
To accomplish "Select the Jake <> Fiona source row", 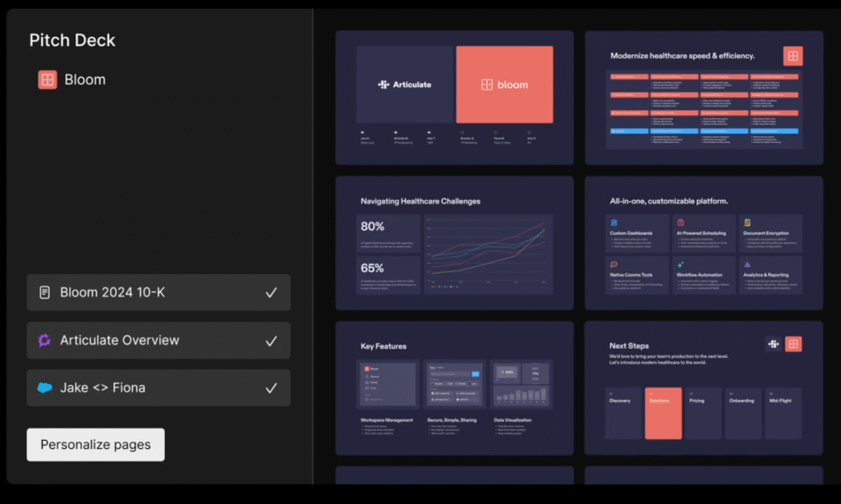I will click(x=159, y=387).
